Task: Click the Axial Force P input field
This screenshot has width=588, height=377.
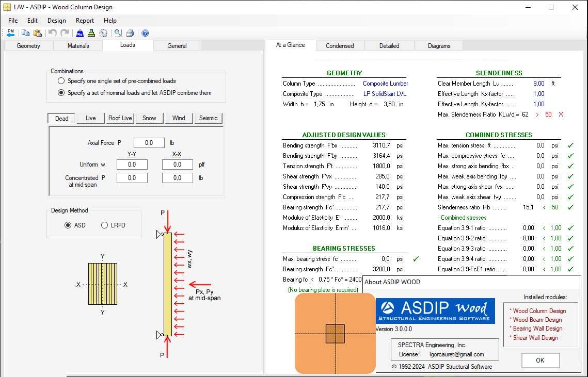Action: (x=149, y=143)
